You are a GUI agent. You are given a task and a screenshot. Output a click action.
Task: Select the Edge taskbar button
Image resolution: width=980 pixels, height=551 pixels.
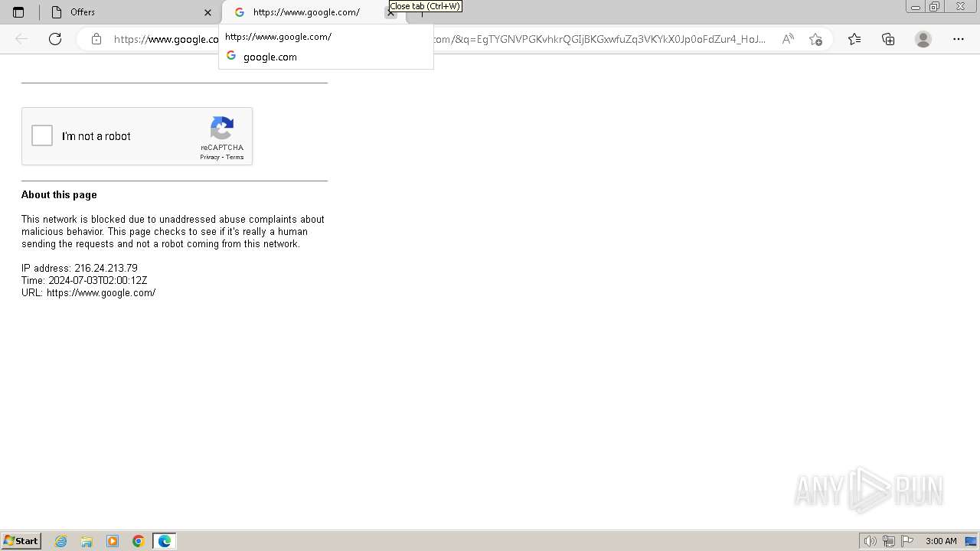click(165, 541)
